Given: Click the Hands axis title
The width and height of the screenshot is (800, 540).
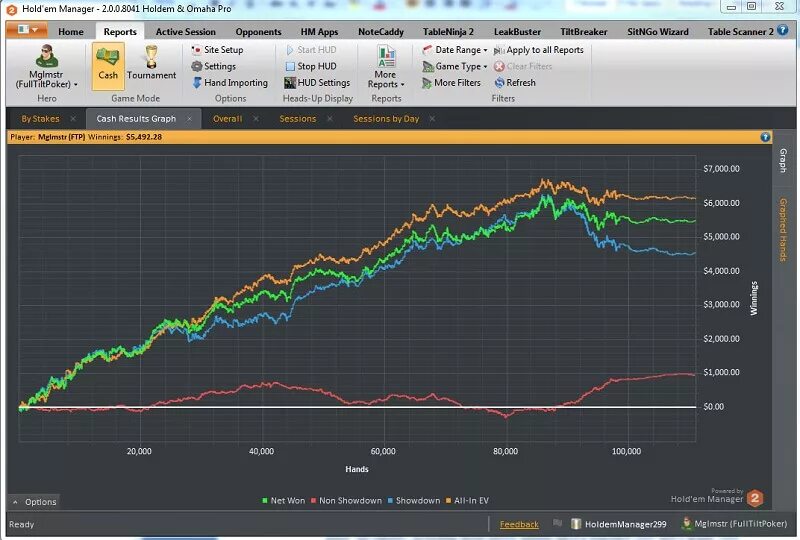Looking at the screenshot, I should (x=357, y=469).
